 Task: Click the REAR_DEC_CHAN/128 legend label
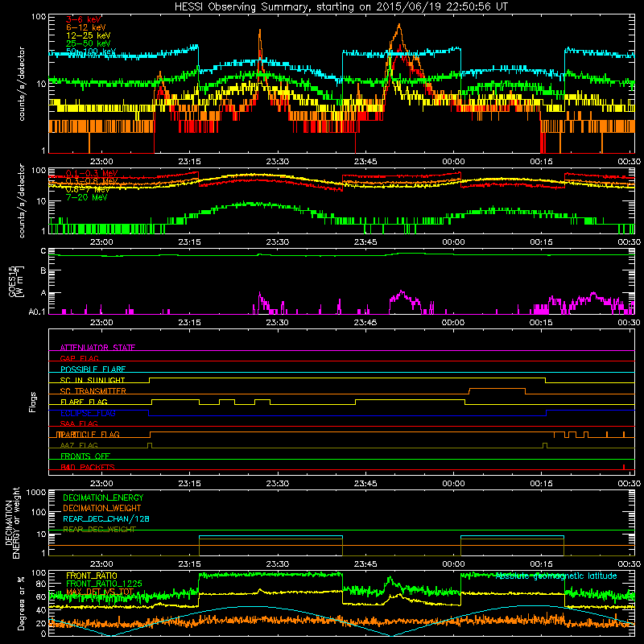[106, 518]
